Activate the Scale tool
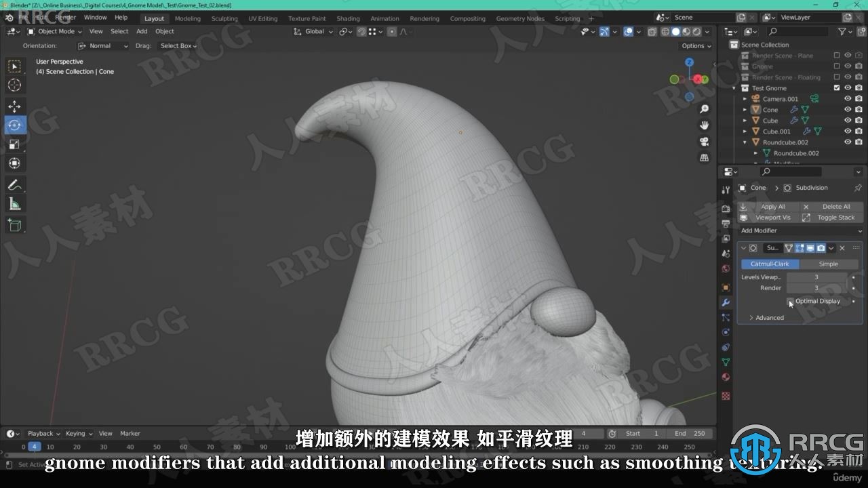 click(14, 144)
